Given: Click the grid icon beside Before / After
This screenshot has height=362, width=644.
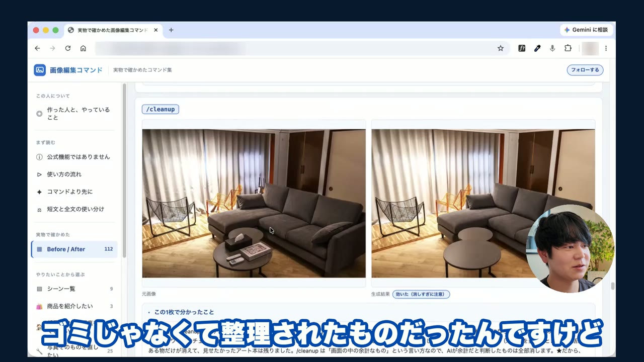Looking at the screenshot, I should tap(39, 249).
